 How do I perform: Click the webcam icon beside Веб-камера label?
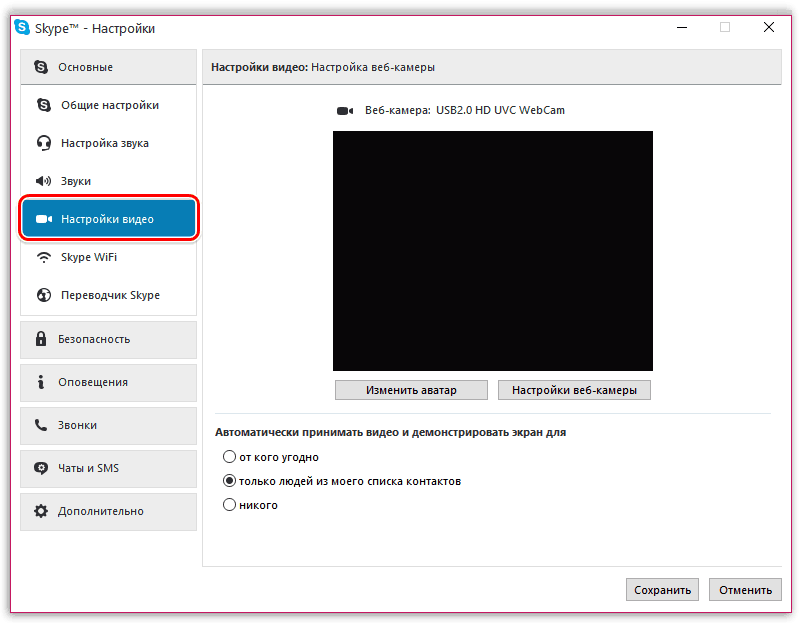(x=345, y=111)
